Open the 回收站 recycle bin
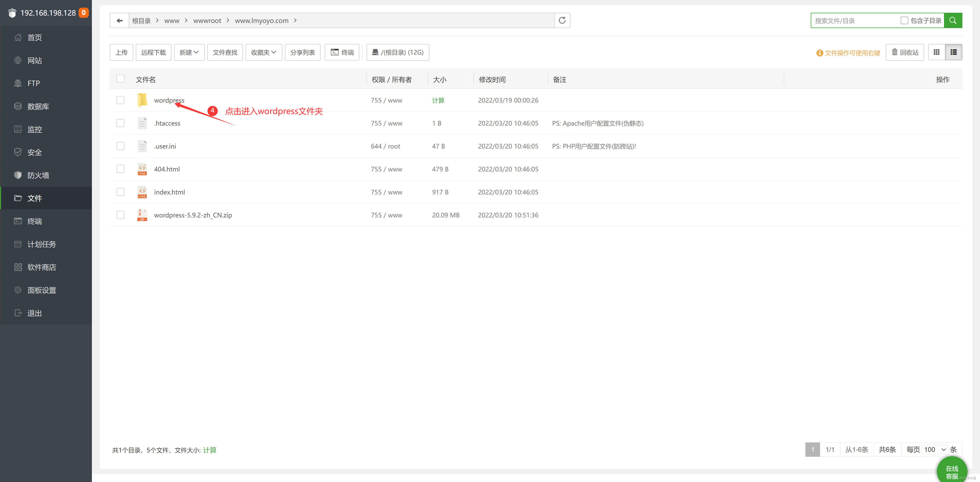980x482 pixels. [905, 53]
